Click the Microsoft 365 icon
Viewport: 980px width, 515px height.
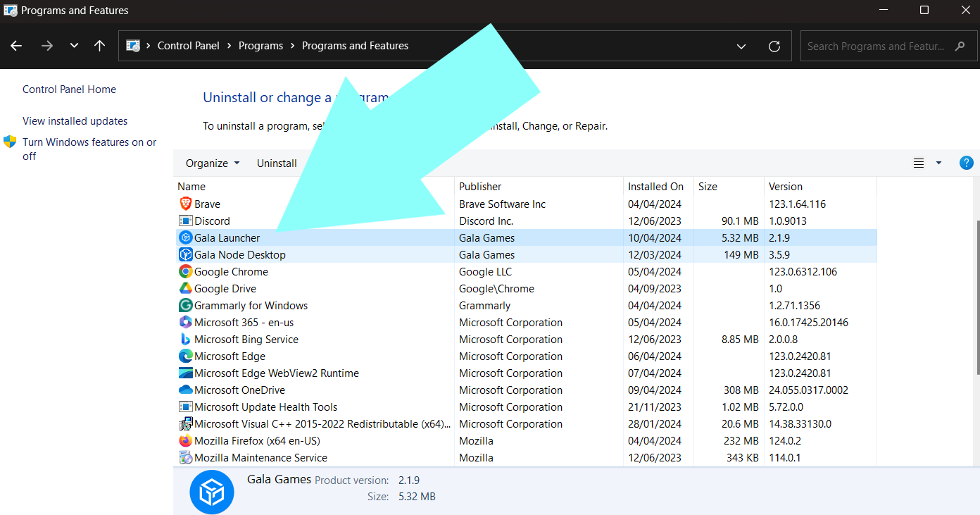tap(185, 322)
